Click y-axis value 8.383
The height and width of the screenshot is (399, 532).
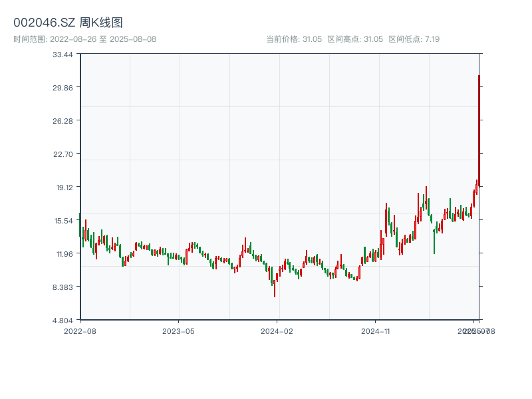(63, 287)
